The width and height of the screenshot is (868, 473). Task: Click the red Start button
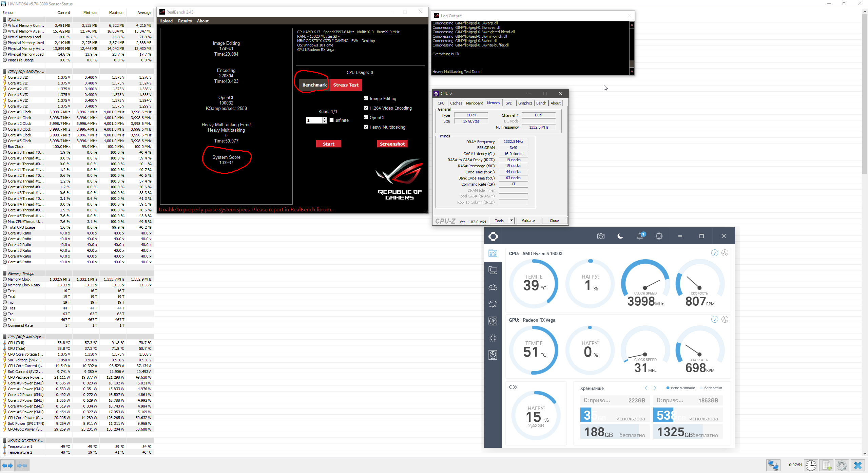[x=328, y=144]
